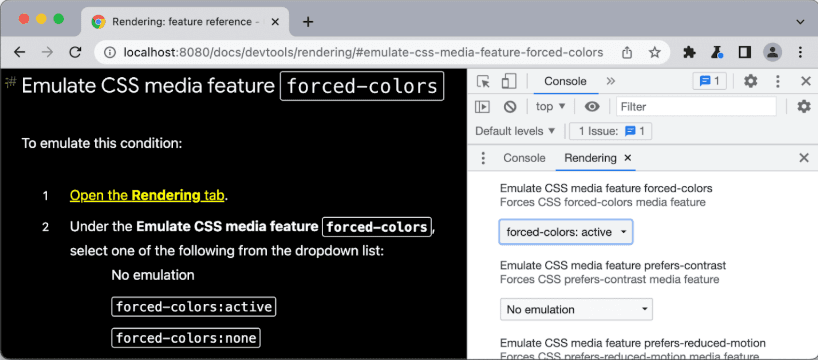The height and width of the screenshot is (360, 818).
Task: Open the Extensions puzzle icon
Action: [690, 52]
